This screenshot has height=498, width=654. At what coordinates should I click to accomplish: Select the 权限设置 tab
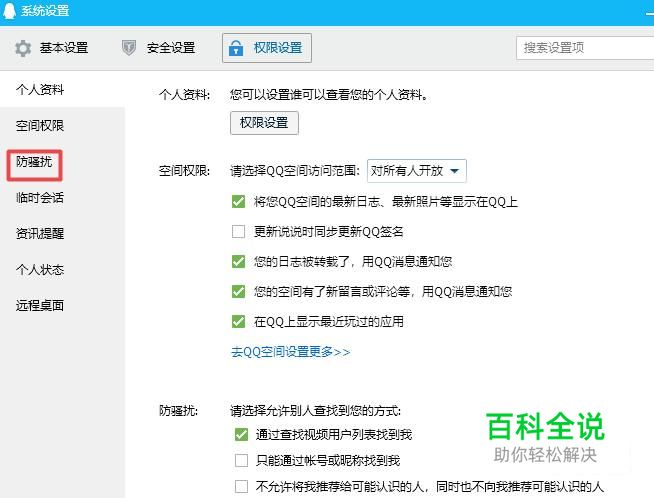point(267,48)
